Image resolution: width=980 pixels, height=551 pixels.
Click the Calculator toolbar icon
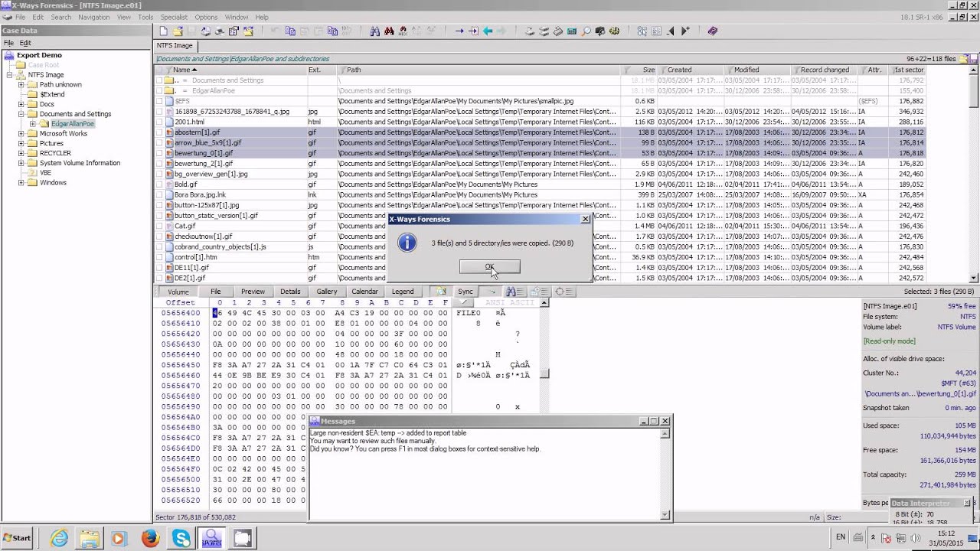pyautogui.click(x=572, y=31)
